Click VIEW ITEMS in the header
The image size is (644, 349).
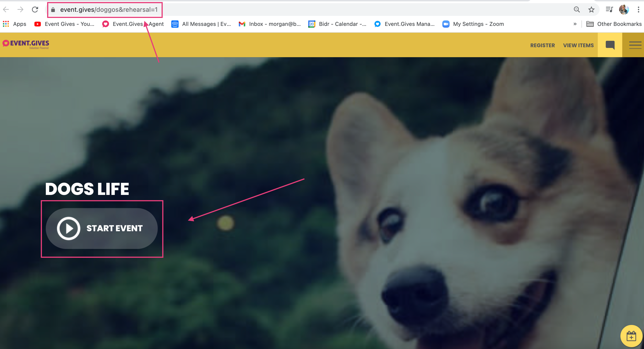(x=578, y=45)
